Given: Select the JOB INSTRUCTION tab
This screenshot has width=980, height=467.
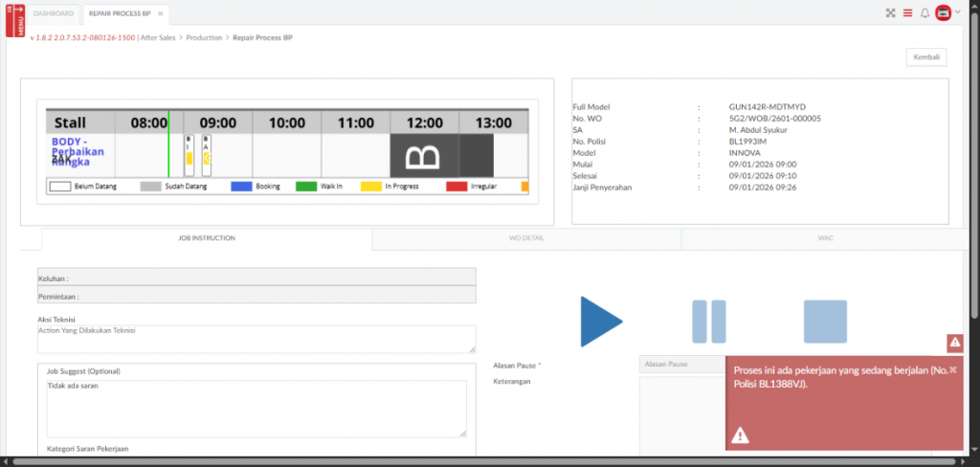Looking at the screenshot, I should point(206,238).
